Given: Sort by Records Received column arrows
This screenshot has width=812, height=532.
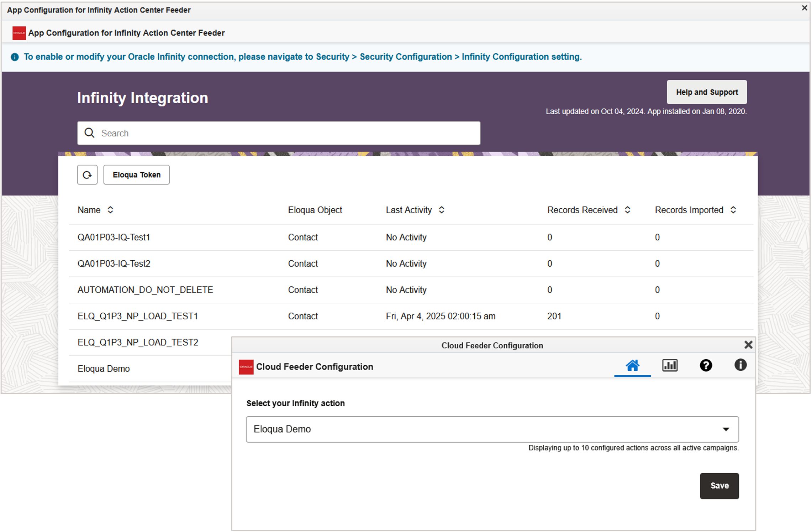Looking at the screenshot, I should (x=628, y=210).
